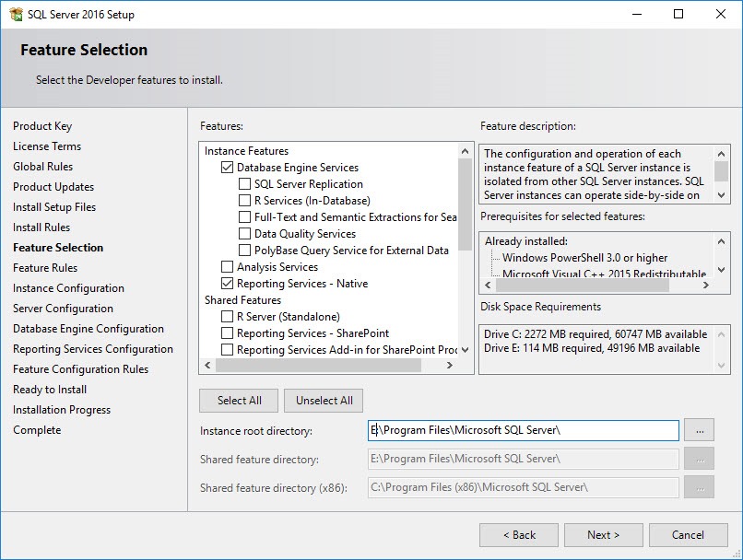Image resolution: width=743 pixels, height=560 pixels.
Task: Proceed with the Next button
Action: (x=603, y=535)
